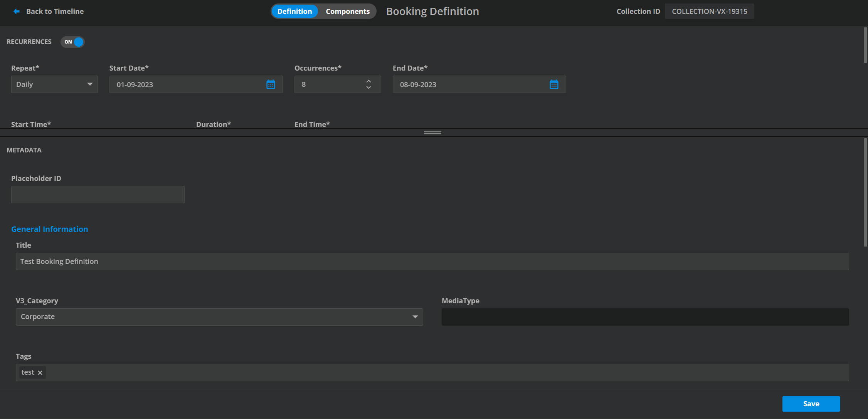Expand the V3_Category Corporate dropdown
The image size is (868, 419).
tap(219, 317)
